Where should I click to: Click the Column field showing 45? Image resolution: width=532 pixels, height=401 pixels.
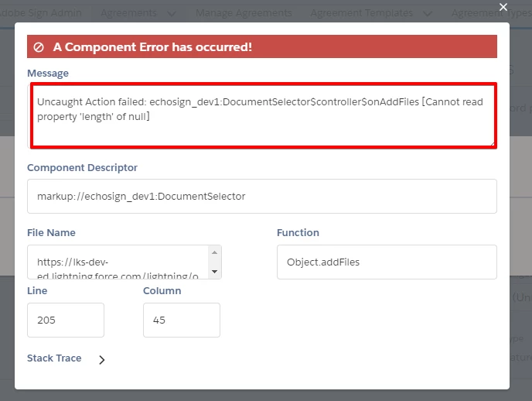point(182,320)
